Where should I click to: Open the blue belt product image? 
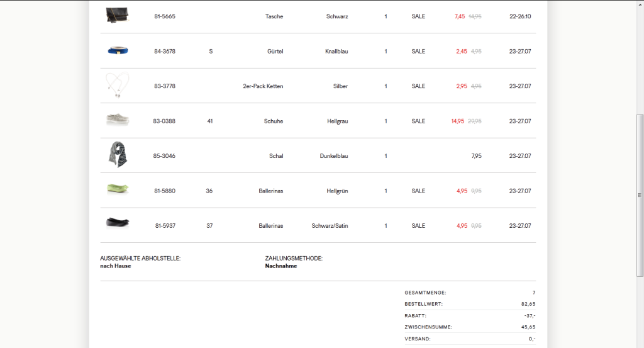pyautogui.click(x=118, y=51)
